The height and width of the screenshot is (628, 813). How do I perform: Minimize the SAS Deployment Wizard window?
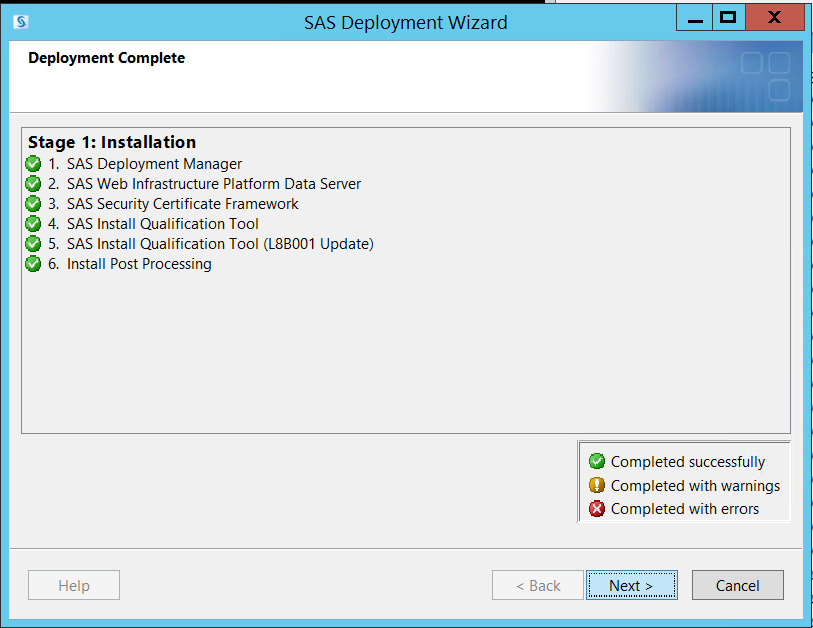[694, 17]
